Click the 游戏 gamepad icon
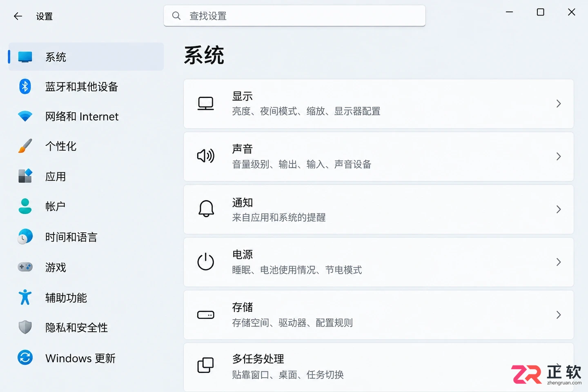Viewport: 588px width, 392px height. (25, 267)
